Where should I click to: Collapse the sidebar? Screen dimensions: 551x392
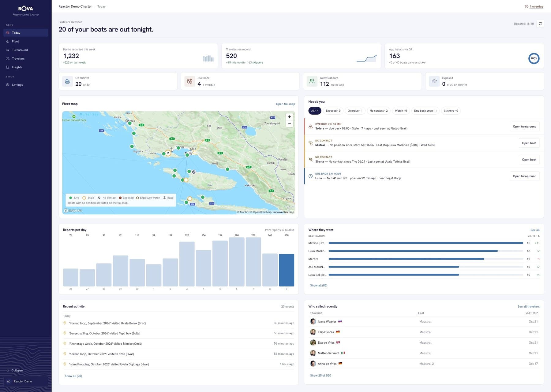tap(15, 370)
